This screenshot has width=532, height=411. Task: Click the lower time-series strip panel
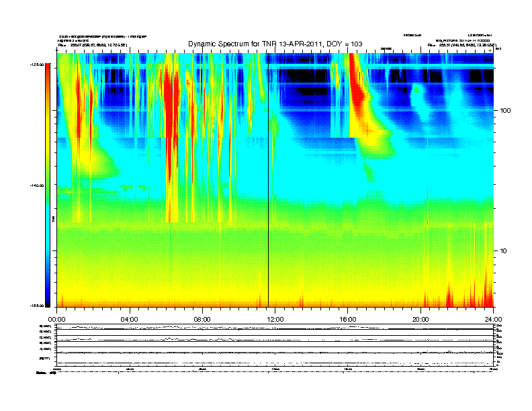[x=275, y=345]
